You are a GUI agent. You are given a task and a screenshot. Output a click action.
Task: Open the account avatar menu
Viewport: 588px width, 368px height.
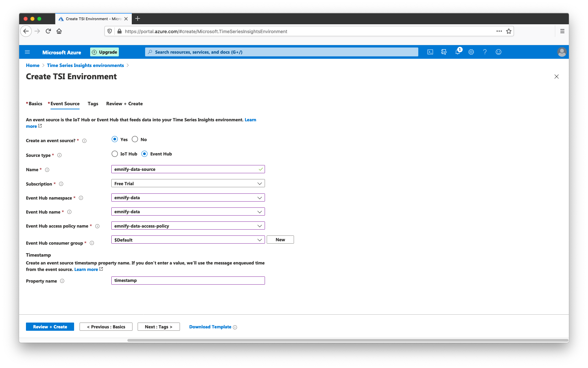562,52
